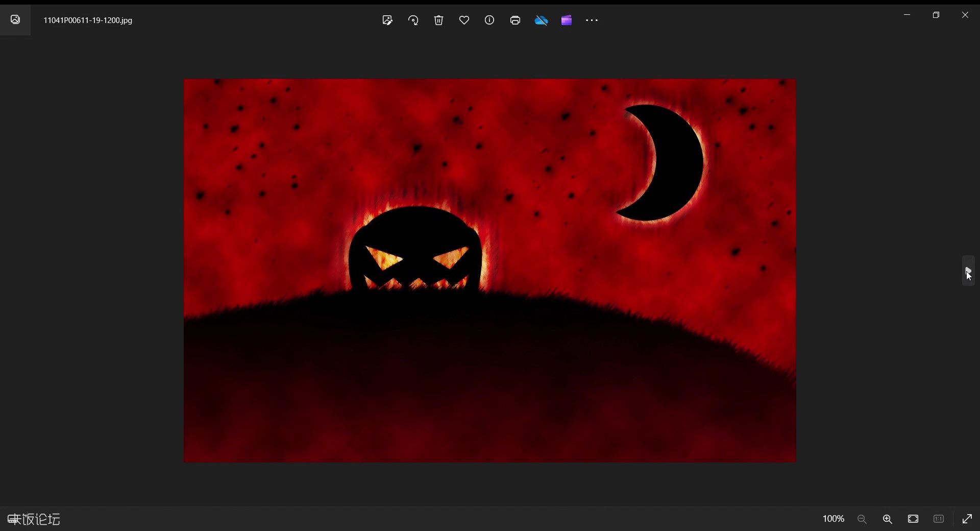Print the current photo

[x=515, y=20]
